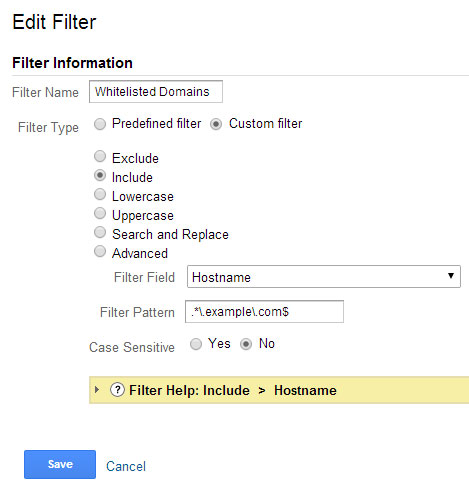Select the Uppercase radio button
The height and width of the screenshot is (485, 469).
click(x=100, y=213)
